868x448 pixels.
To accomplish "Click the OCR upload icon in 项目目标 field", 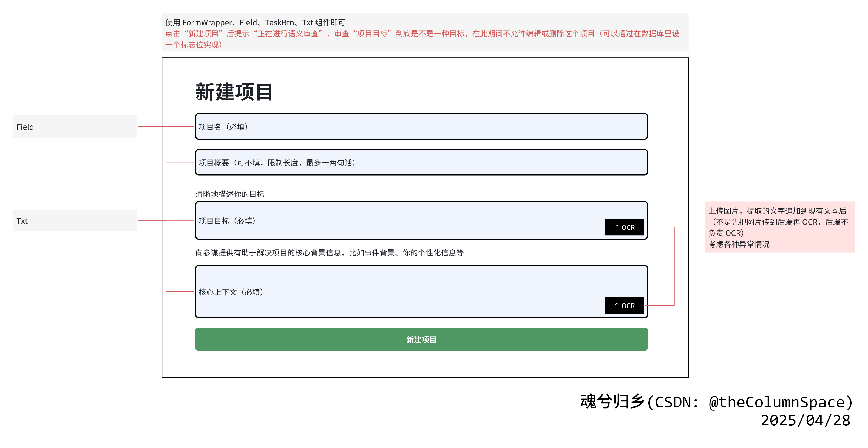I will [624, 227].
